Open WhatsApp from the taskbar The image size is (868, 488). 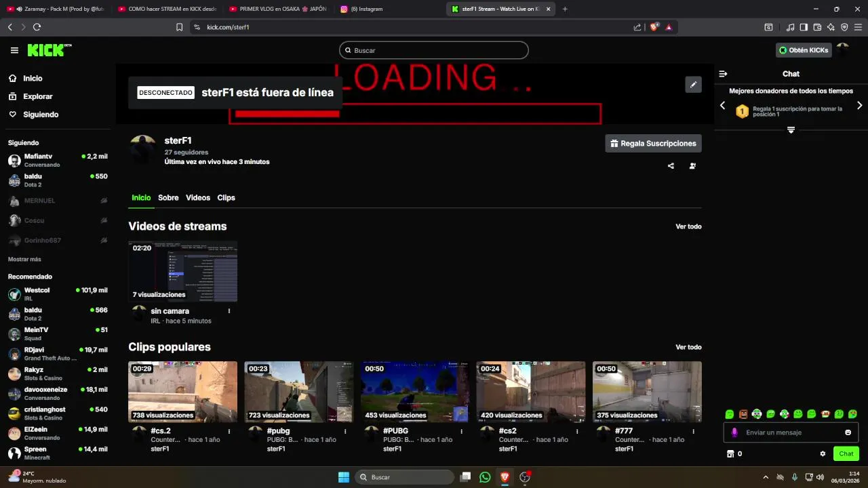485,477
